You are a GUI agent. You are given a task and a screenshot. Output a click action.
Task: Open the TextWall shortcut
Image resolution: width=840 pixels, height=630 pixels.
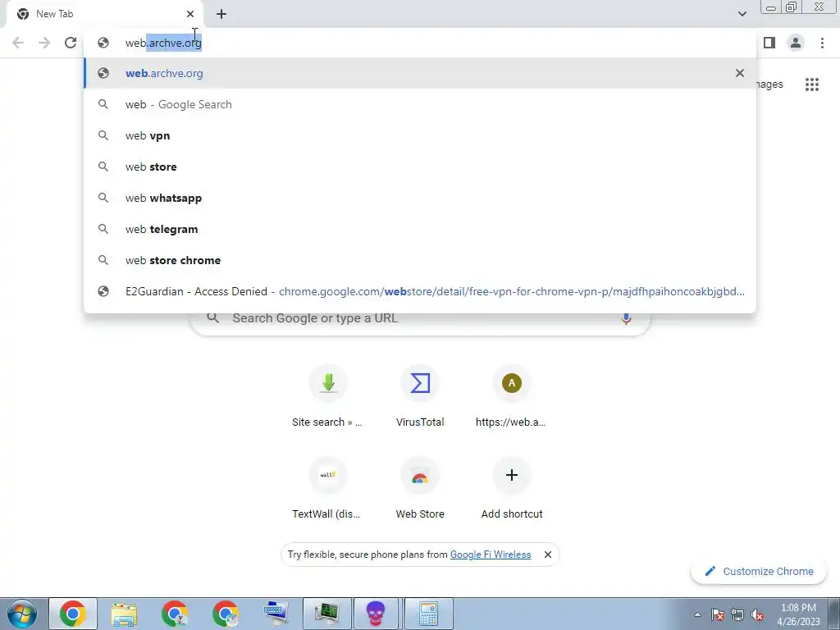(327, 489)
